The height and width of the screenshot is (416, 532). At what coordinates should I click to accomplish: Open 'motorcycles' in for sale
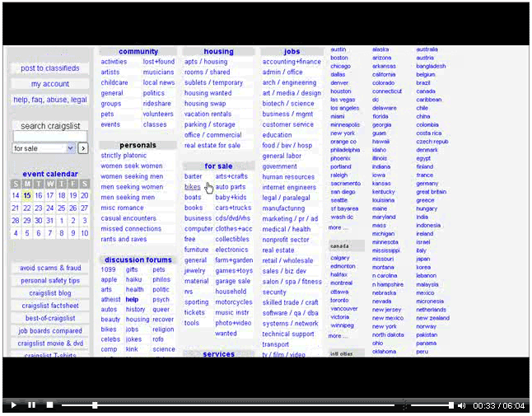pyautogui.click(x=234, y=302)
